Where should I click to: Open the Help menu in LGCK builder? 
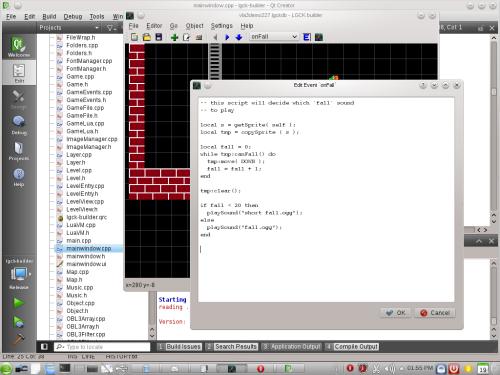point(247,26)
